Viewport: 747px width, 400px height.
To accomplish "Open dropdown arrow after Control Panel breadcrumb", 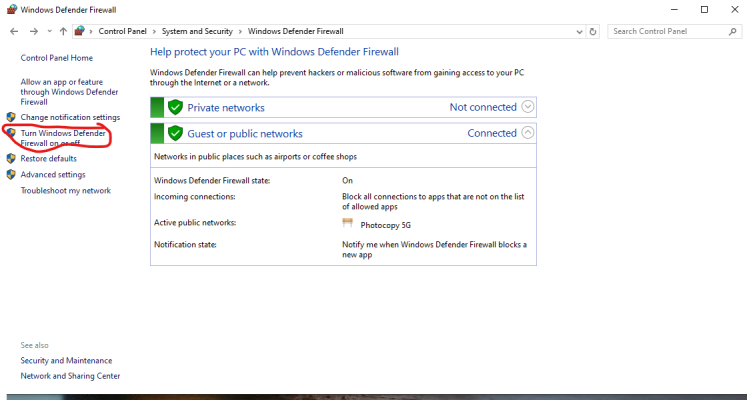I will click(154, 31).
